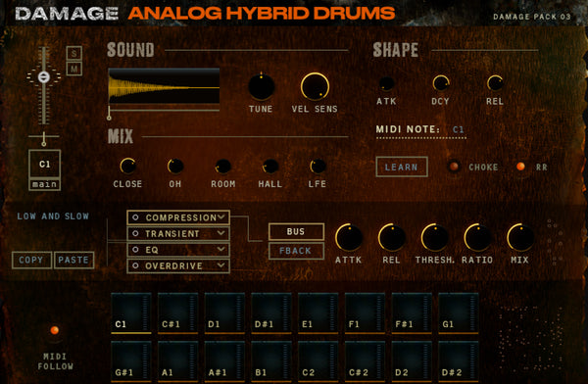Expand the EQ dropdown arrow
This screenshot has width=588, height=384.
[x=221, y=249]
